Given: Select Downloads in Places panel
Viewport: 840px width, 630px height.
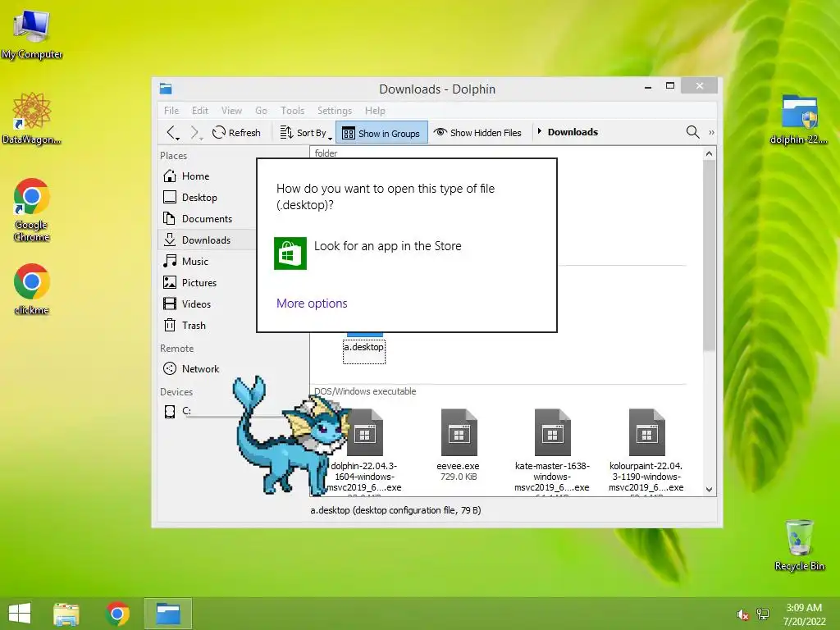Looking at the screenshot, I should [x=207, y=240].
